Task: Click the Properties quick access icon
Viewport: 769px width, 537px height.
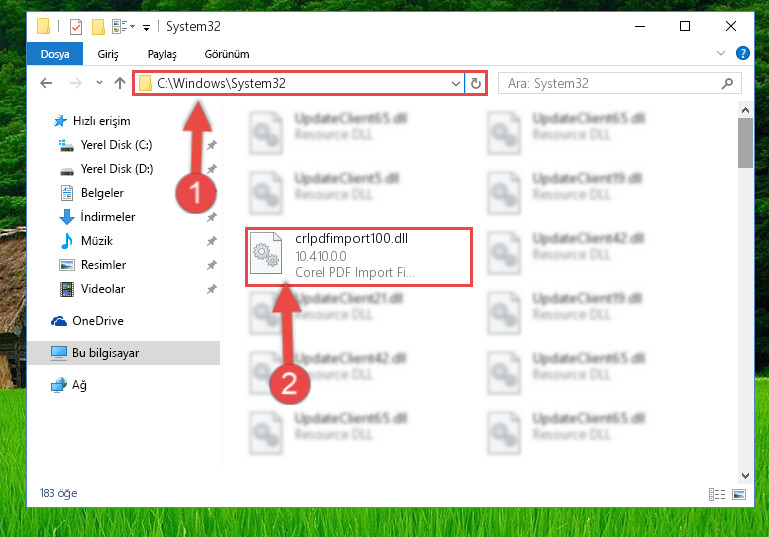Action: (76, 26)
